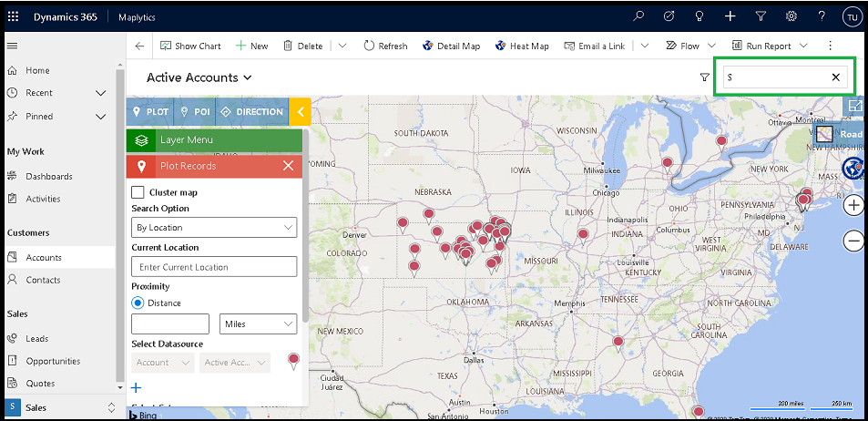This screenshot has height=421, width=868.
Task: Expand the Miles unit dropdown
Action: (259, 323)
